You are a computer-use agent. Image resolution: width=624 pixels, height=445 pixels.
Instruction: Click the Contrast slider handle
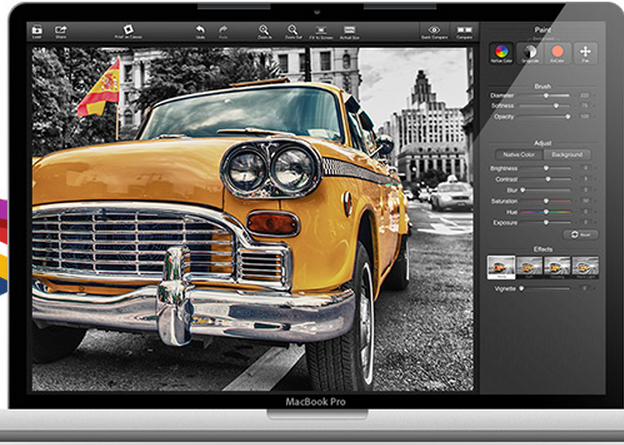pos(548,179)
